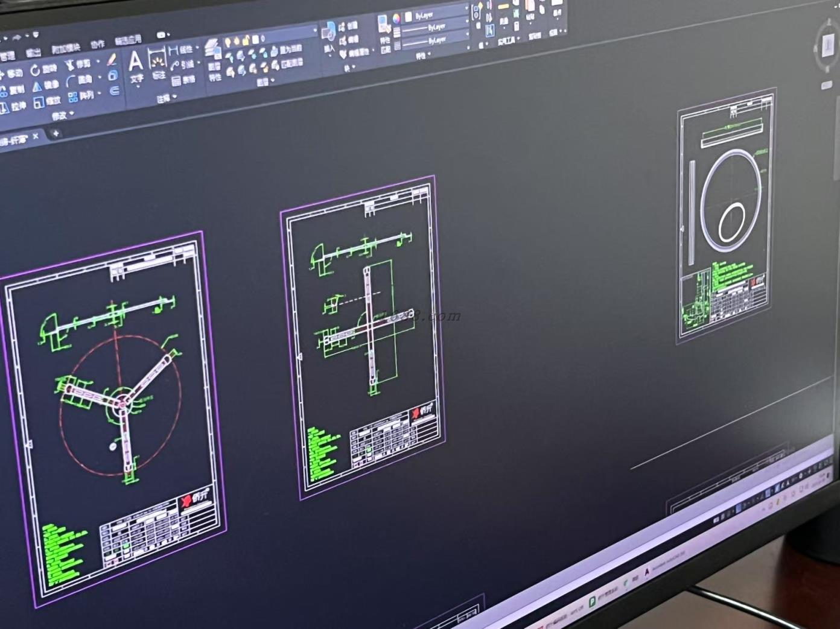This screenshot has width=840, height=629.
Task: Click the Match Properties (特性匹配) icon
Action: tap(384, 33)
